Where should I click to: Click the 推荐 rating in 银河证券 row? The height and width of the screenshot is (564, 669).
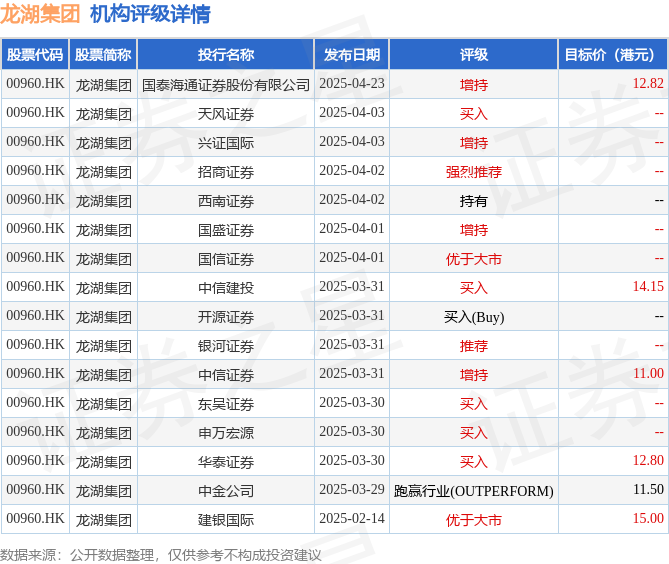tap(474, 346)
